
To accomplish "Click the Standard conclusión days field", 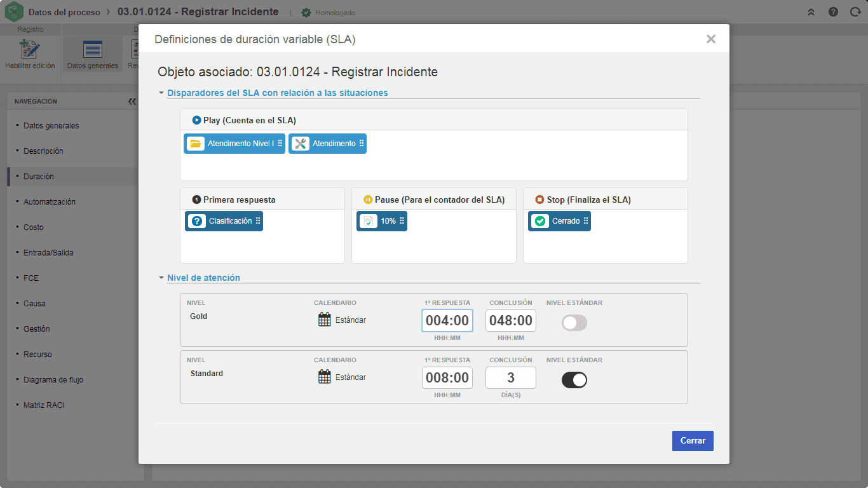I will click(x=511, y=378).
